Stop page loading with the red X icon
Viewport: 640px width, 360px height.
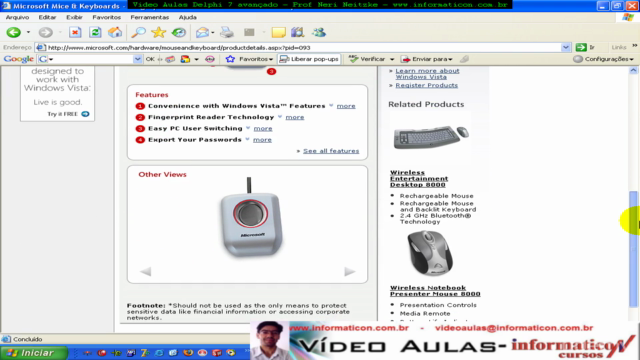click(75, 32)
